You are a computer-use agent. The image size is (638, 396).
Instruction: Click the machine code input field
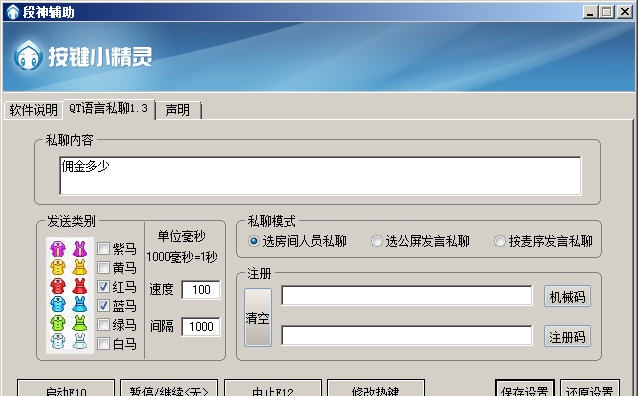406,295
